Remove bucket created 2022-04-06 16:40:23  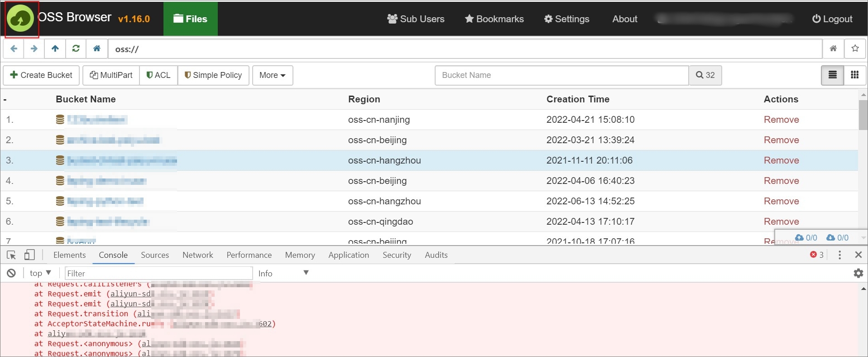click(781, 181)
